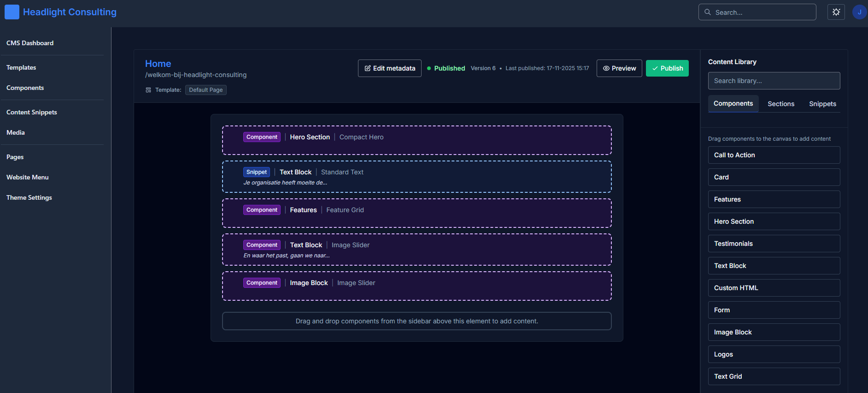Screen dimensions: 868x393
Task: Switch to the Snippets tab
Action: [822, 104]
